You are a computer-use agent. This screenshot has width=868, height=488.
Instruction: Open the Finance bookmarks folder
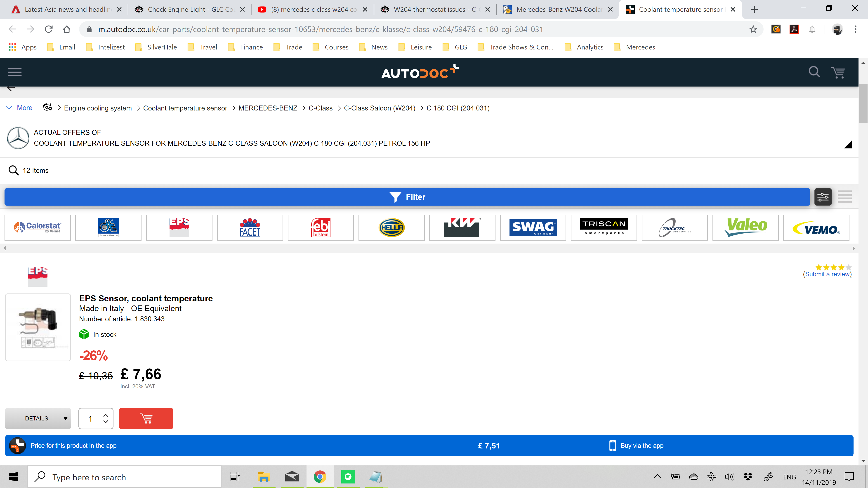[246, 47]
